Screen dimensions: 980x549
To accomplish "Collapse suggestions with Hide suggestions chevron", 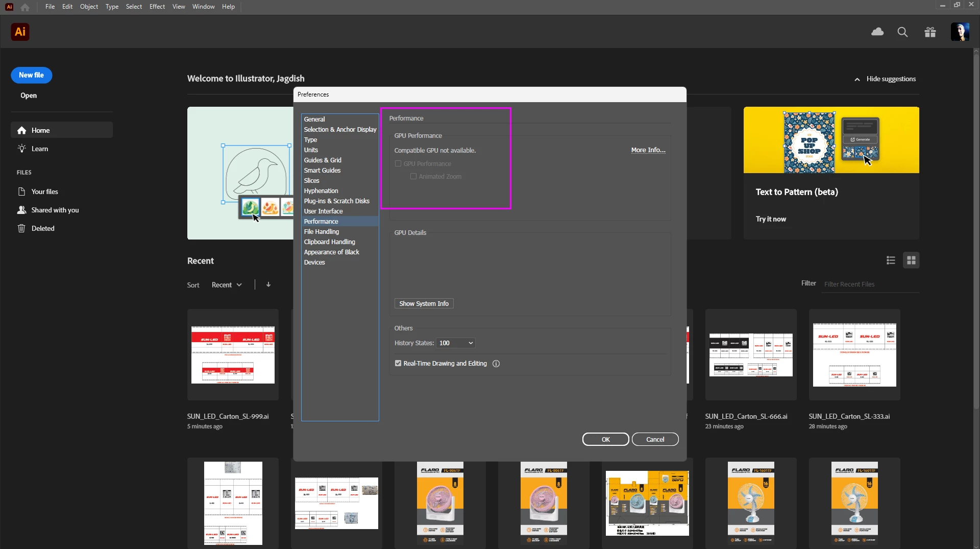I will (857, 79).
